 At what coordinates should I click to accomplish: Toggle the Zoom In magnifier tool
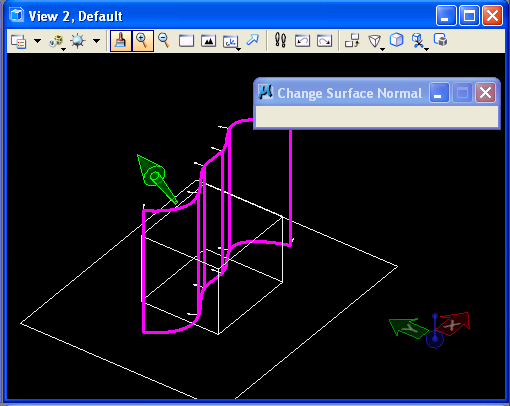[x=143, y=41]
